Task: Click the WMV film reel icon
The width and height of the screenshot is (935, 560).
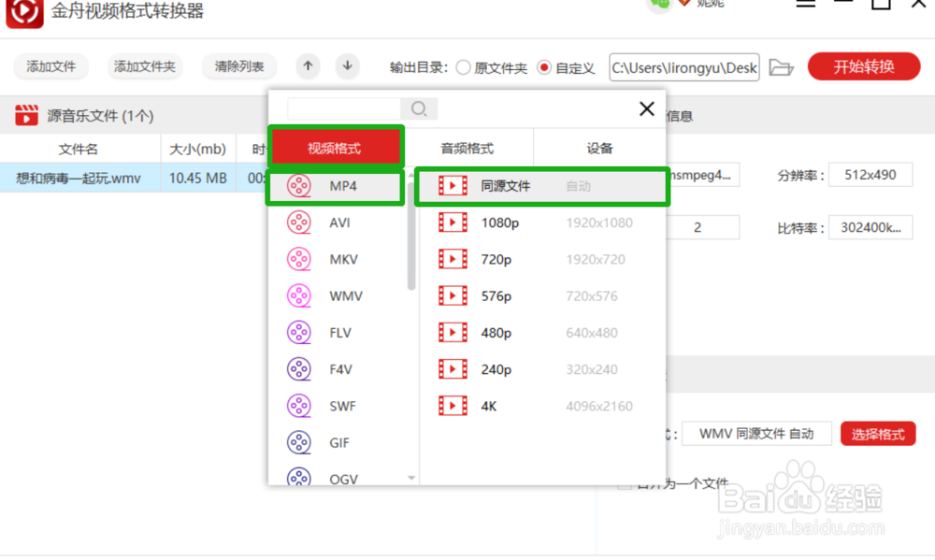Action: [x=299, y=295]
